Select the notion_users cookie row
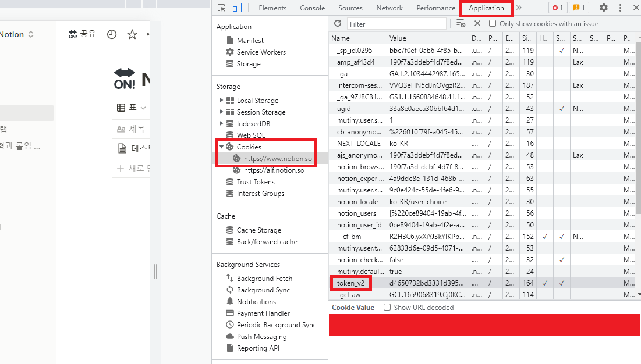This screenshot has width=641, height=364. [483, 213]
